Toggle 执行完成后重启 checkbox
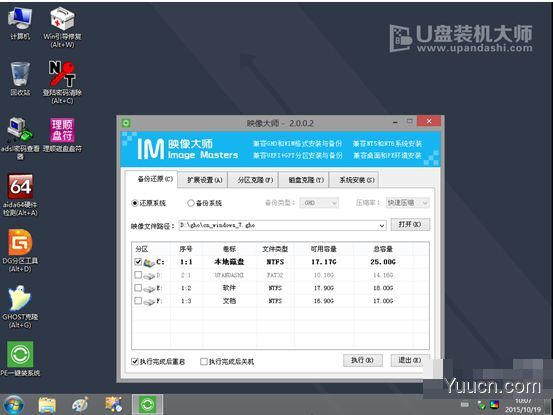Viewport: 553px width, 415px height. [x=134, y=361]
